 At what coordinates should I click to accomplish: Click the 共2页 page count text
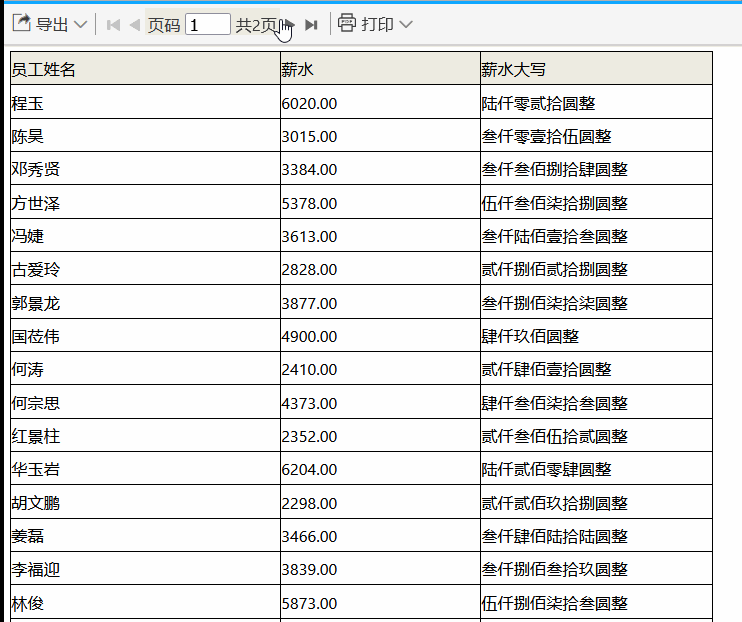point(256,25)
